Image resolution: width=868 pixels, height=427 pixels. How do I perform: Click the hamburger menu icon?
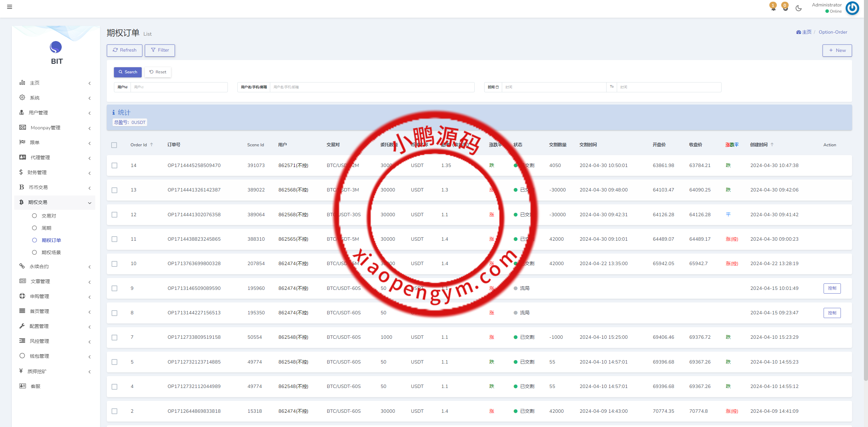[9, 7]
